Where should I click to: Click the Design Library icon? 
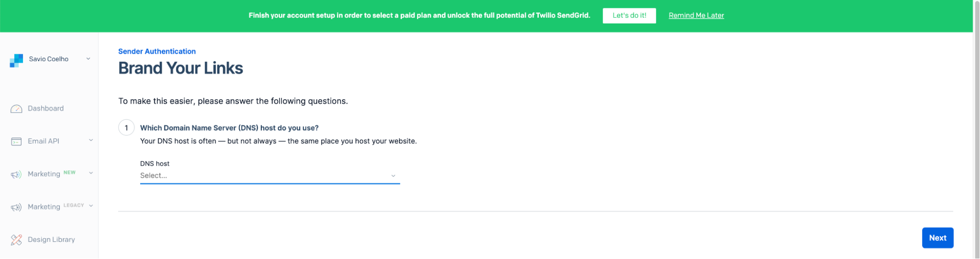(16, 240)
